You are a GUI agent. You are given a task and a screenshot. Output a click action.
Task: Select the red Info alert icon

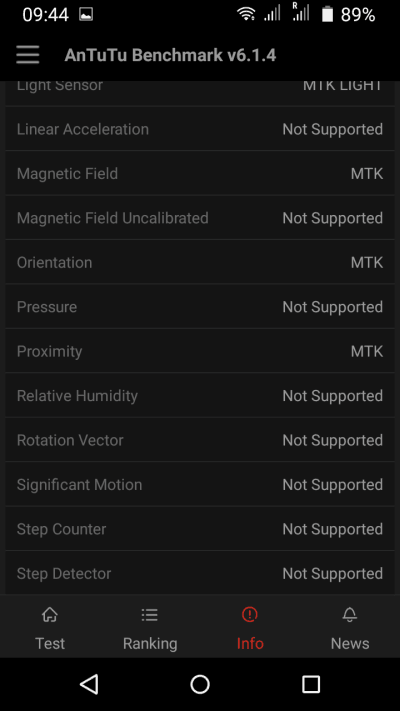[x=250, y=615]
